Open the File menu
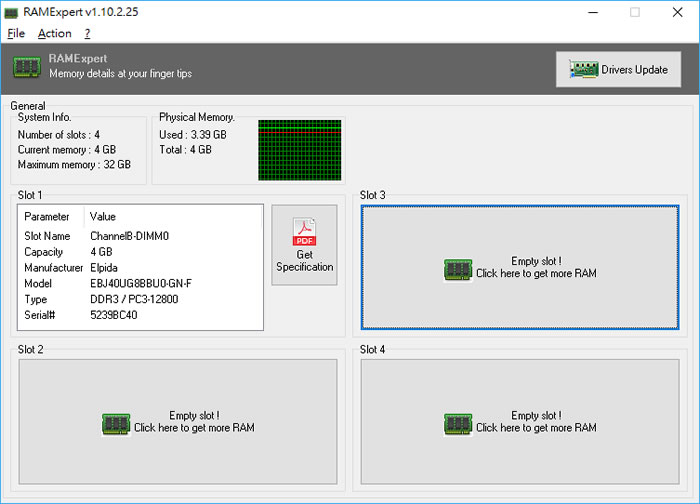The height and width of the screenshot is (504, 700). [16, 33]
